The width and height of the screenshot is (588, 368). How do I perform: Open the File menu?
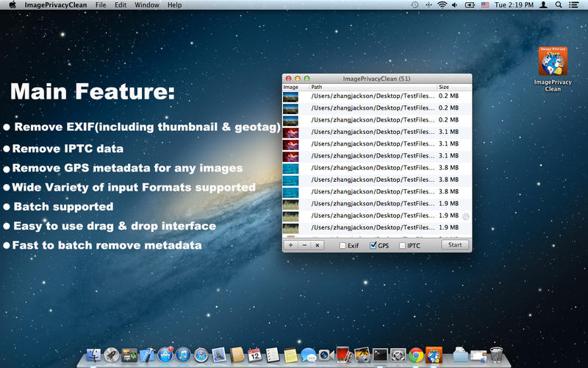pos(101,5)
